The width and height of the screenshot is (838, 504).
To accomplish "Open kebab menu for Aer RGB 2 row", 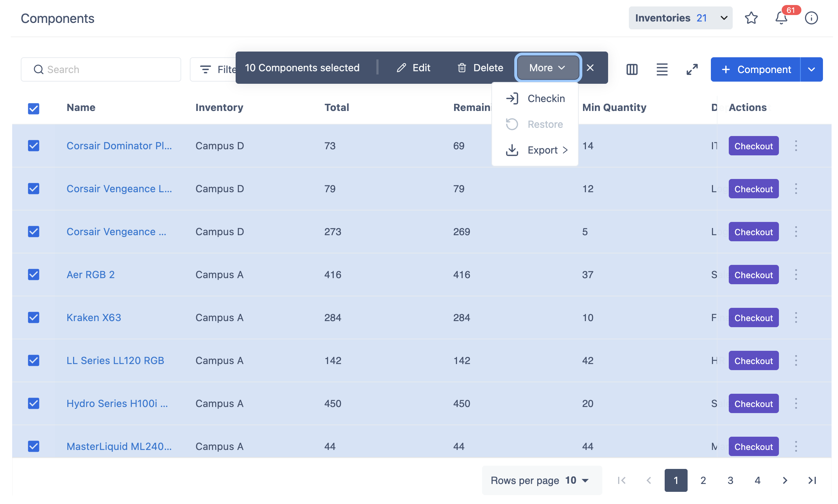I will [796, 275].
